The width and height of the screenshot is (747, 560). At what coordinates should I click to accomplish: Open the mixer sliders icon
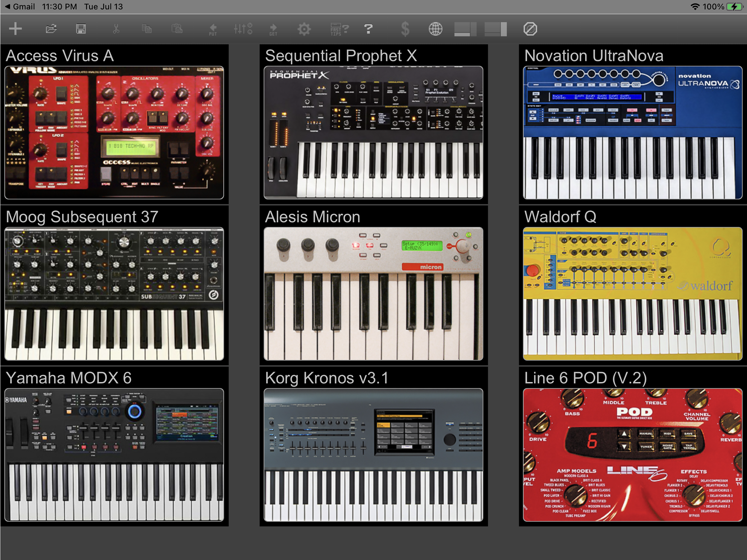[x=243, y=29]
